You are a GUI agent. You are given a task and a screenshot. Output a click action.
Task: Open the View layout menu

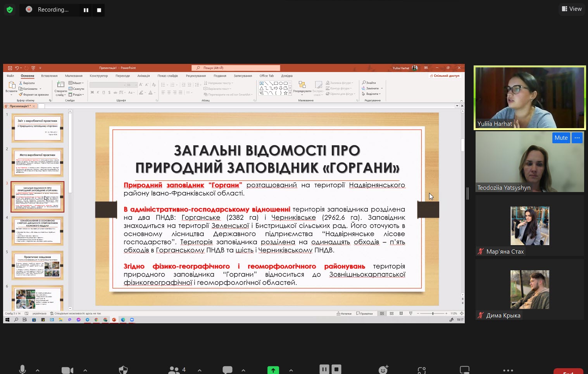[x=572, y=9]
